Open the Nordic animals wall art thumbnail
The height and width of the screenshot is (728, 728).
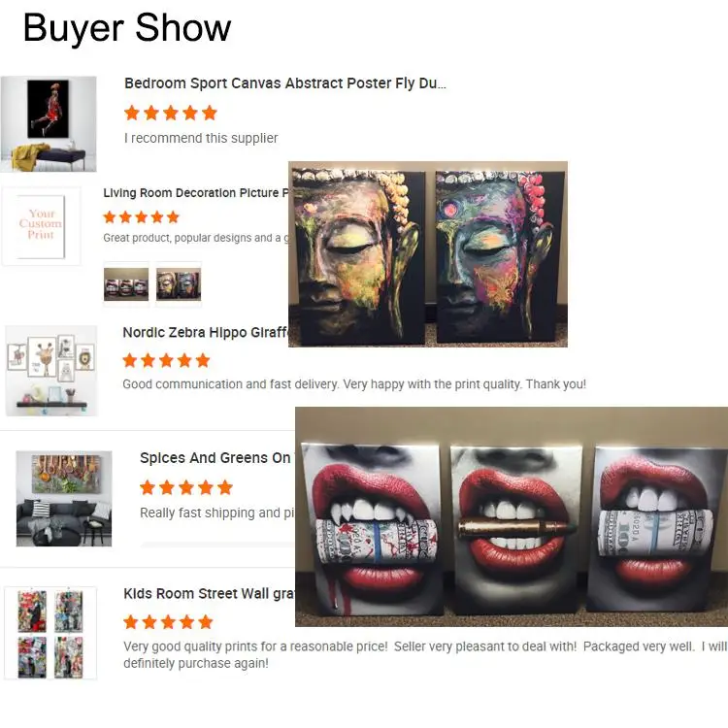click(x=51, y=371)
